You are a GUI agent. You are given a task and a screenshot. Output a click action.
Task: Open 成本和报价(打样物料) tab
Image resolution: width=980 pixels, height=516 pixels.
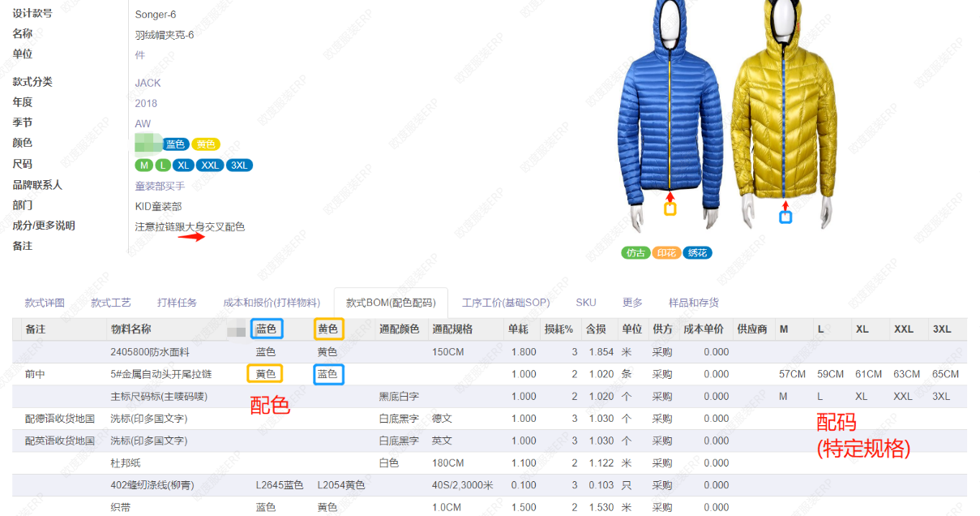(272, 303)
